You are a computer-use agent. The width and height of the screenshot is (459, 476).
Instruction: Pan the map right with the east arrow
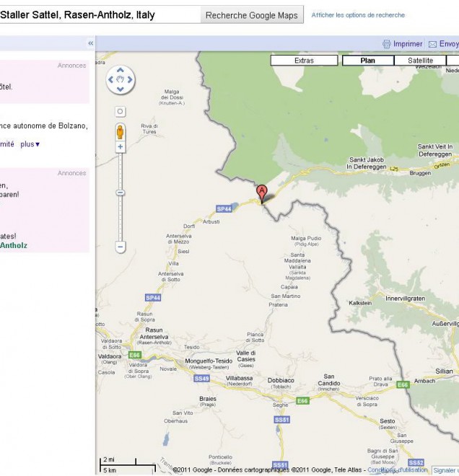pos(130,80)
